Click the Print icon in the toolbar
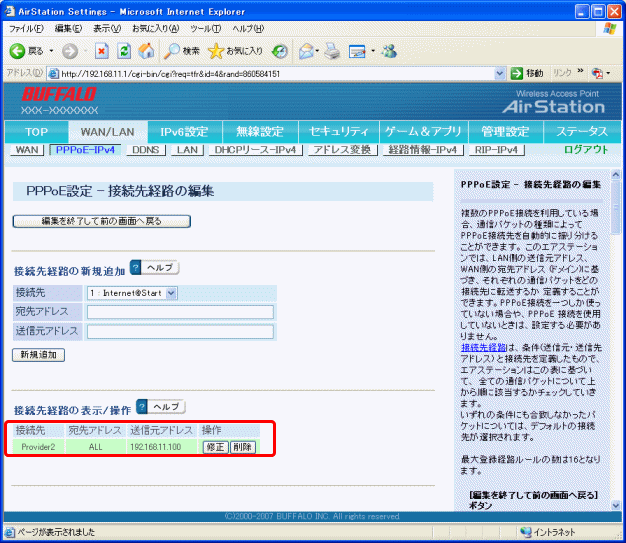The height and width of the screenshot is (543, 626). click(331, 50)
